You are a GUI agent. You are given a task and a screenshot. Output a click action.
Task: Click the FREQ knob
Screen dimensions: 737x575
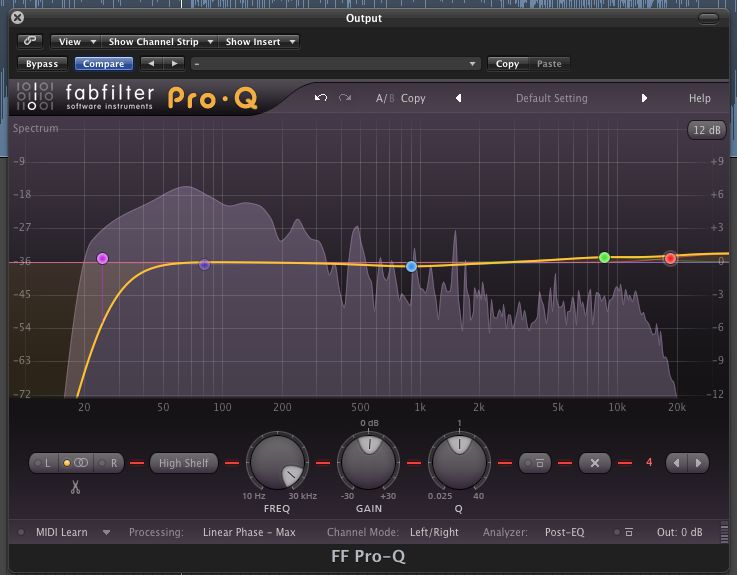click(277, 462)
